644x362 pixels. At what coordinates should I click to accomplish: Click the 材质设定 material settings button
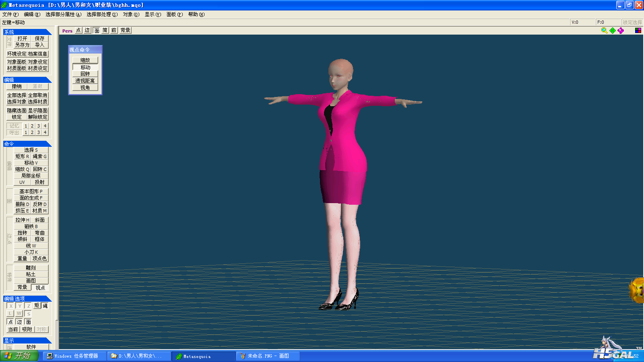coord(38,68)
